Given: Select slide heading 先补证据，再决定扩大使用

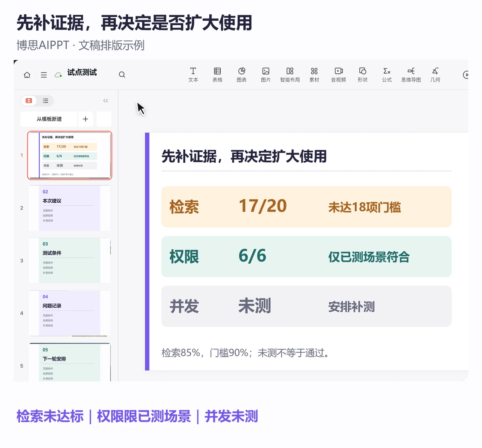Looking at the screenshot, I should click(x=244, y=156).
